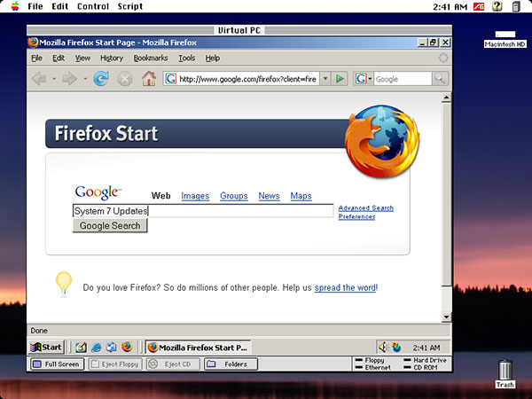This screenshot has height=399, width=532.
Task: Click the Home icon in the toolbar
Action: tap(148, 79)
